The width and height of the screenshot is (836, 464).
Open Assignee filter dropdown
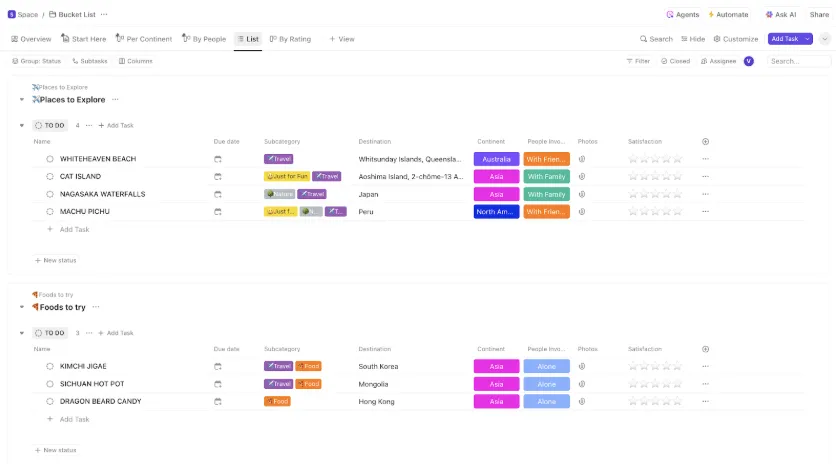pos(718,61)
